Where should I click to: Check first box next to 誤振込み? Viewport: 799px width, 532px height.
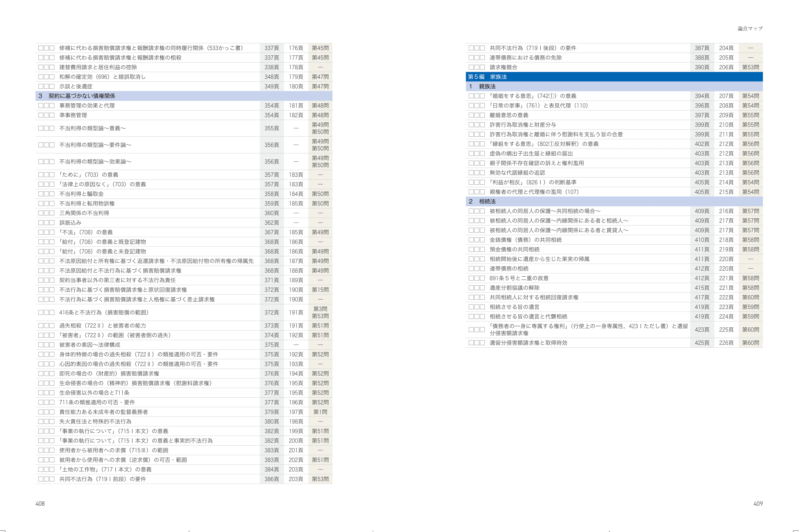(x=41, y=223)
